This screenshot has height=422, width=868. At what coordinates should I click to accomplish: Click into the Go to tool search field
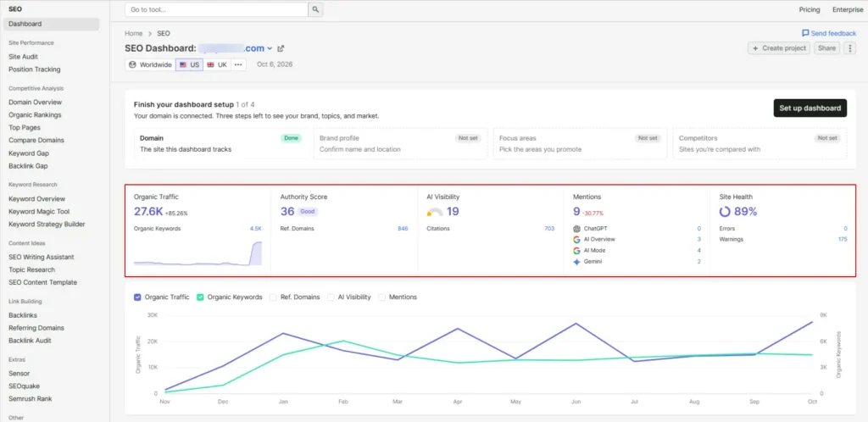[x=216, y=9]
